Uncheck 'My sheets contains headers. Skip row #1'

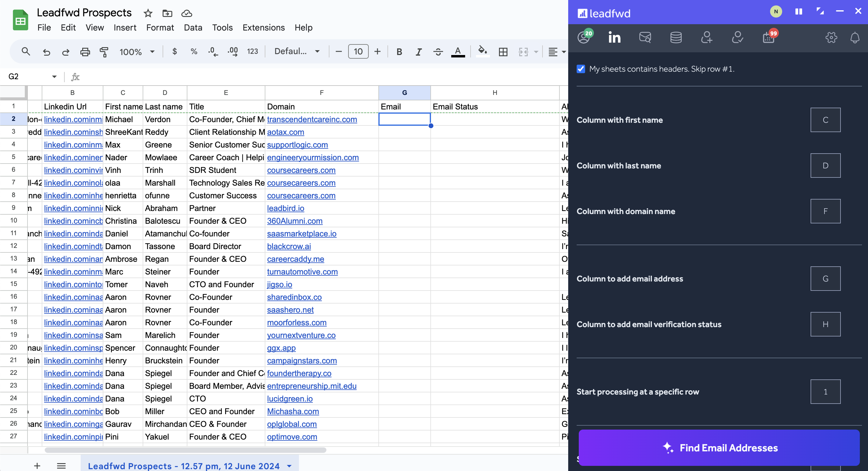(581, 69)
